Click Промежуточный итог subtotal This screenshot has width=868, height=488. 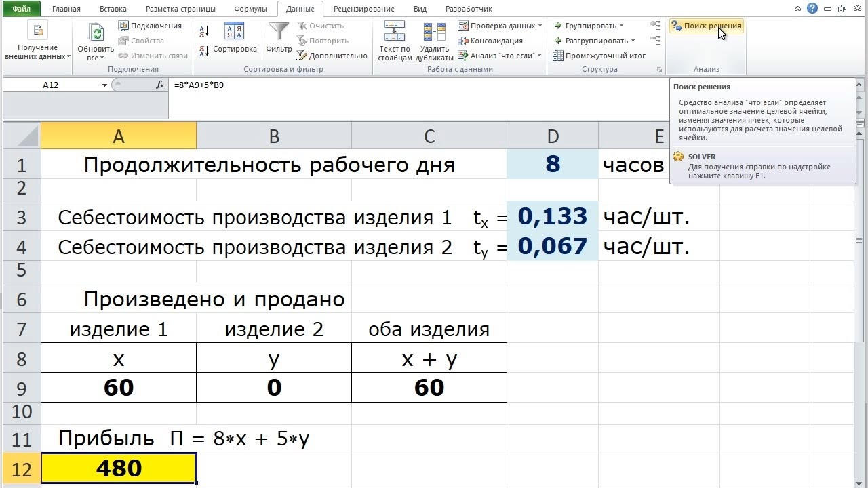pyautogui.click(x=599, y=56)
